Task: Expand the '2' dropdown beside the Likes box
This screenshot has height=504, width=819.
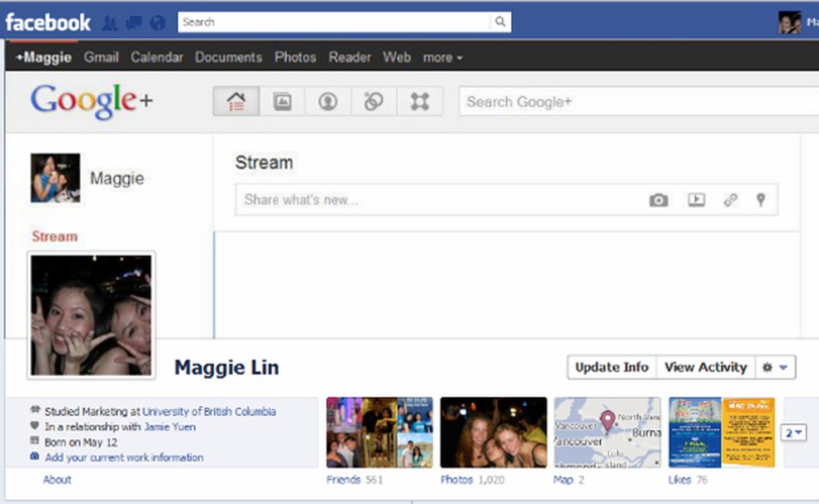Action: click(793, 432)
